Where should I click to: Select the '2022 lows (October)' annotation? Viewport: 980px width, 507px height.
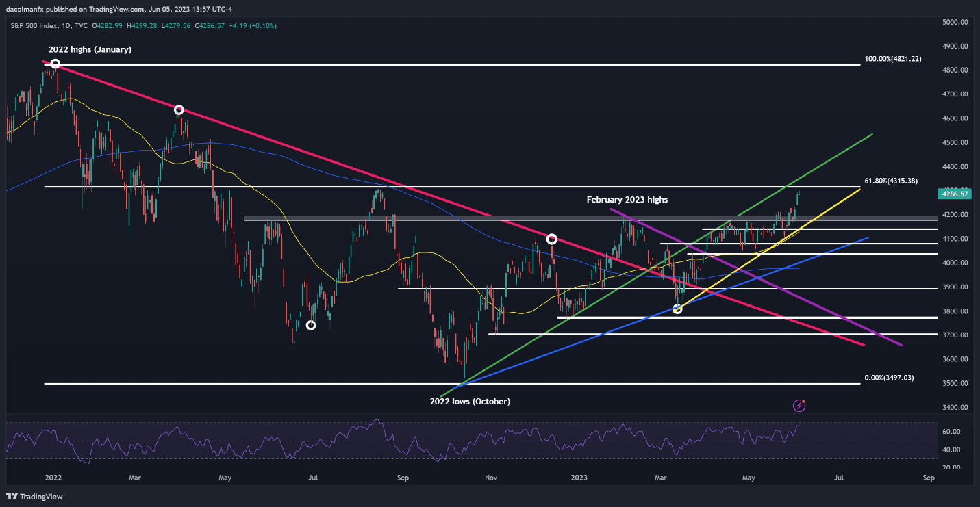click(470, 401)
